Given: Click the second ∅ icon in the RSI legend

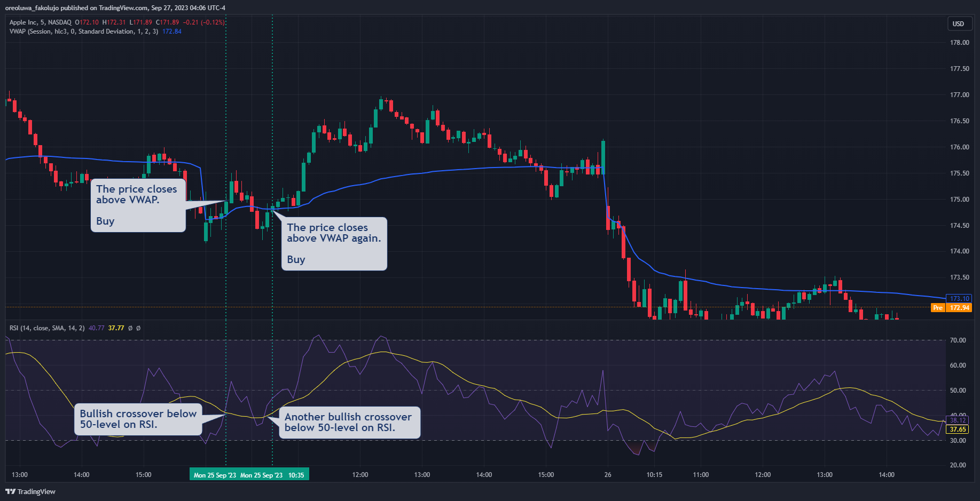Looking at the screenshot, I should coord(138,328).
